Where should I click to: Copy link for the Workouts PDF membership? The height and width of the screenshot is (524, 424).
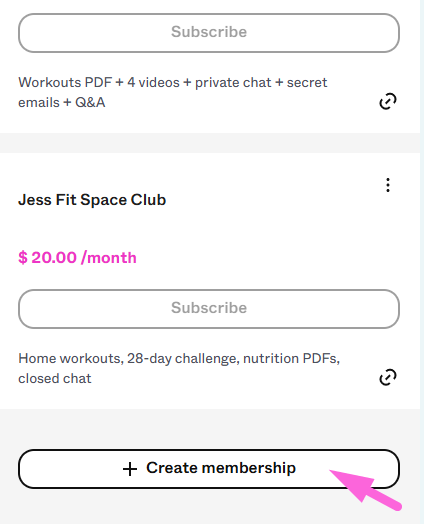point(388,101)
